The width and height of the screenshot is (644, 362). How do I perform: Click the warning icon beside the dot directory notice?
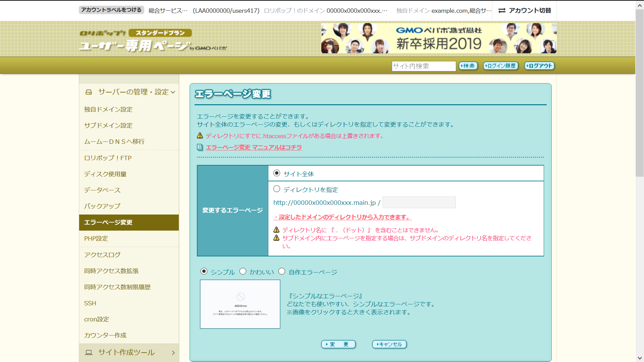point(276,230)
